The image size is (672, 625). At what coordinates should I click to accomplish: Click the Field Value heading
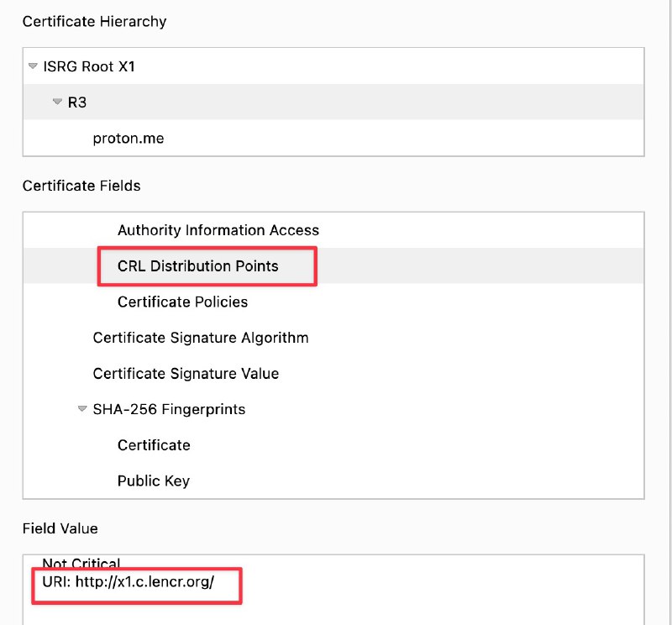point(60,528)
